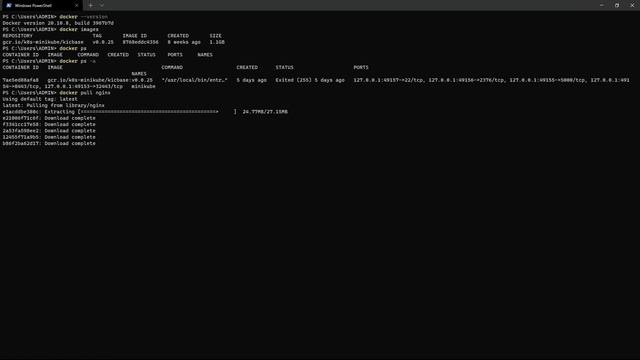Click port mapping 127.0.0.1:49155->5000/tcp
The image size is (640, 360).
[547, 80]
